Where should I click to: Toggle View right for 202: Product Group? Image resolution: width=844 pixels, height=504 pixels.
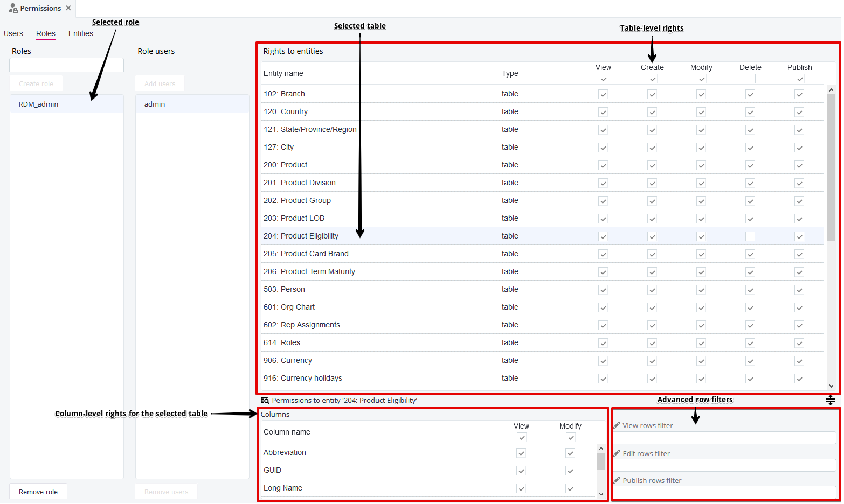(x=603, y=201)
